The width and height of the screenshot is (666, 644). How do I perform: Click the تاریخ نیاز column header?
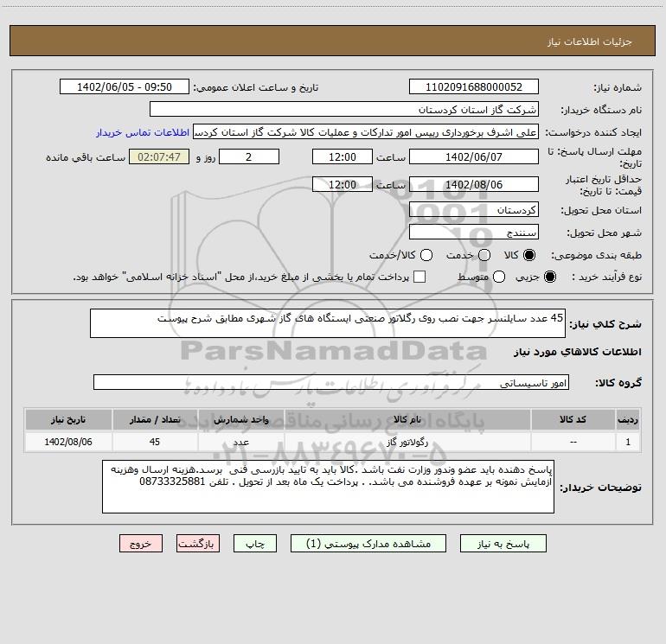[x=68, y=419]
